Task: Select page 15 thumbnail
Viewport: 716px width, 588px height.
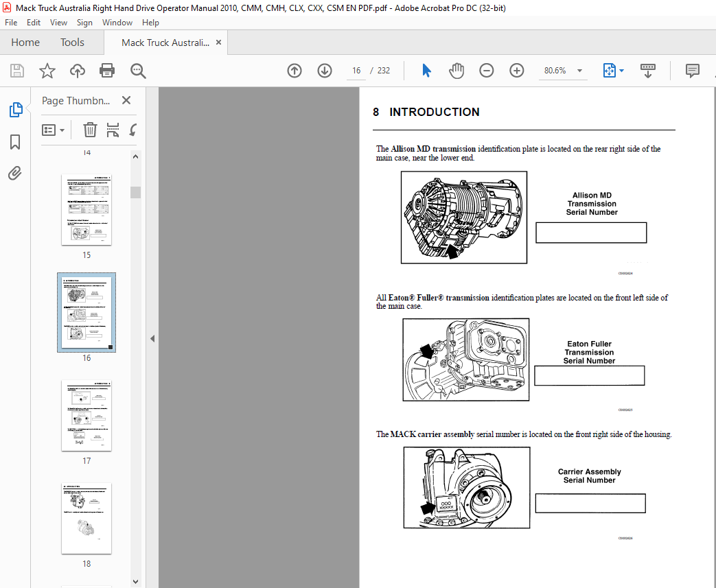Action: click(x=86, y=210)
